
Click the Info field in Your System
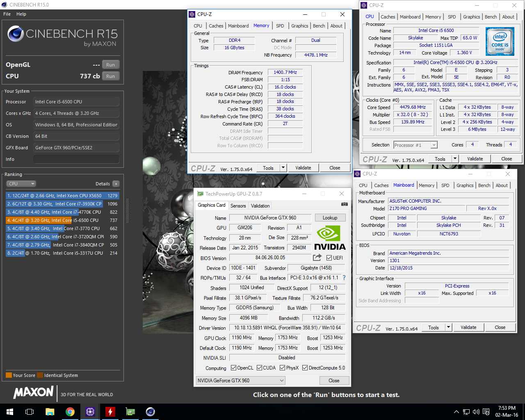tap(76, 159)
